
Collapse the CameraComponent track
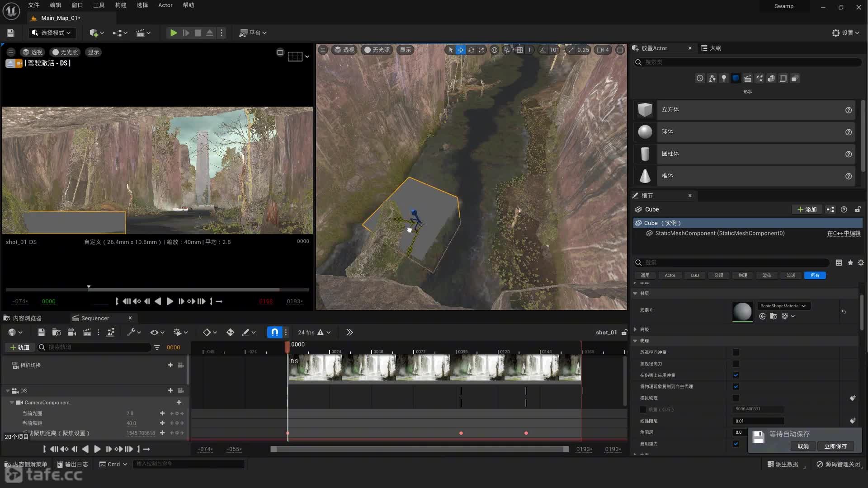click(x=12, y=403)
